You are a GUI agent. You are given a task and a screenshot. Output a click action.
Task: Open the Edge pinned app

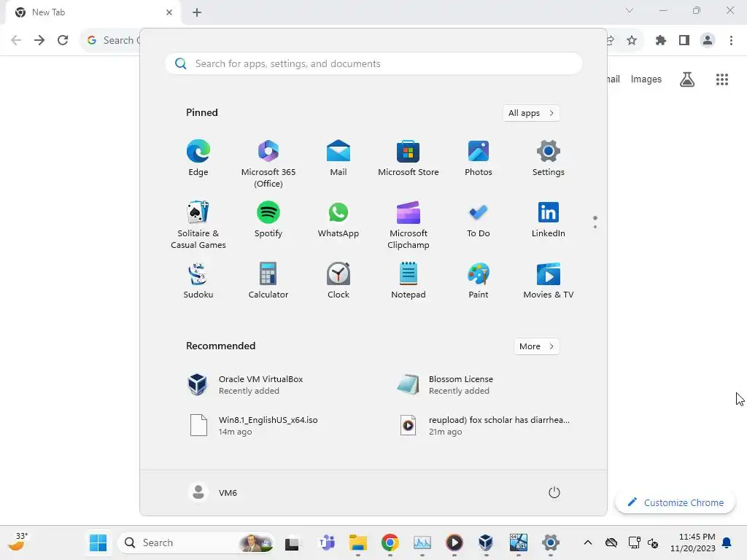[x=198, y=158]
